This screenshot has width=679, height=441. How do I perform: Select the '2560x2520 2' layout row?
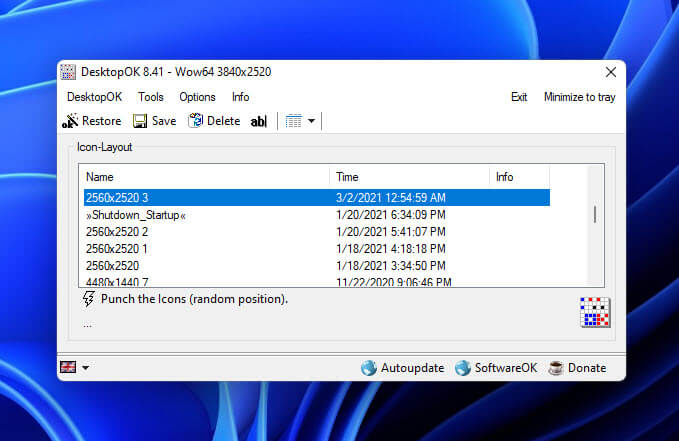(317, 232)
